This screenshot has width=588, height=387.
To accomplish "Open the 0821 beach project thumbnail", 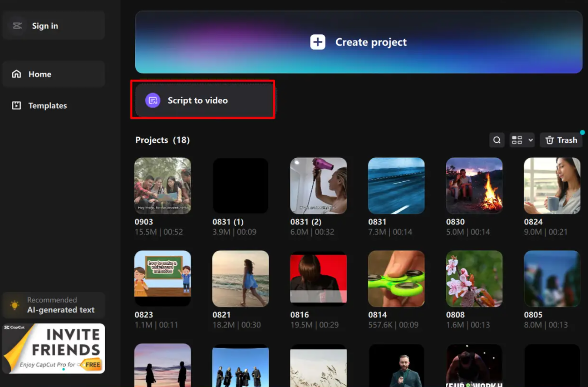I will pyautogui.click(x=241, y=279).
